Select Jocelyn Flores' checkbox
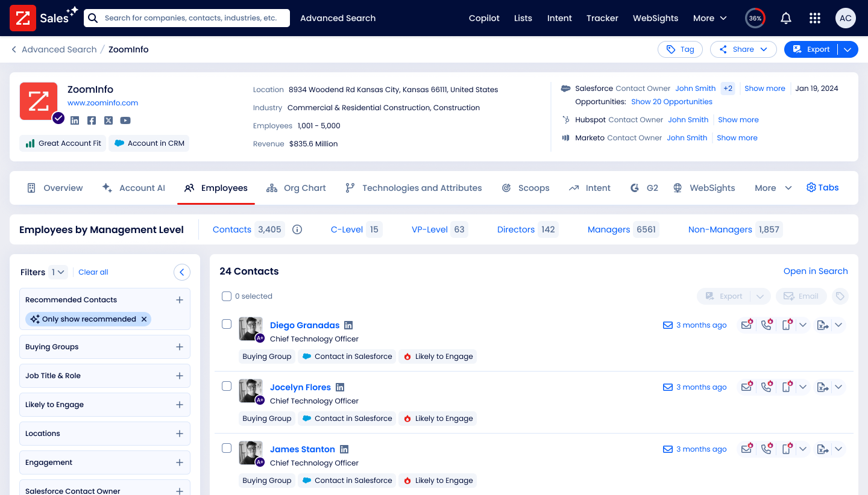The image size is (868, 495). tap(227, 386)
